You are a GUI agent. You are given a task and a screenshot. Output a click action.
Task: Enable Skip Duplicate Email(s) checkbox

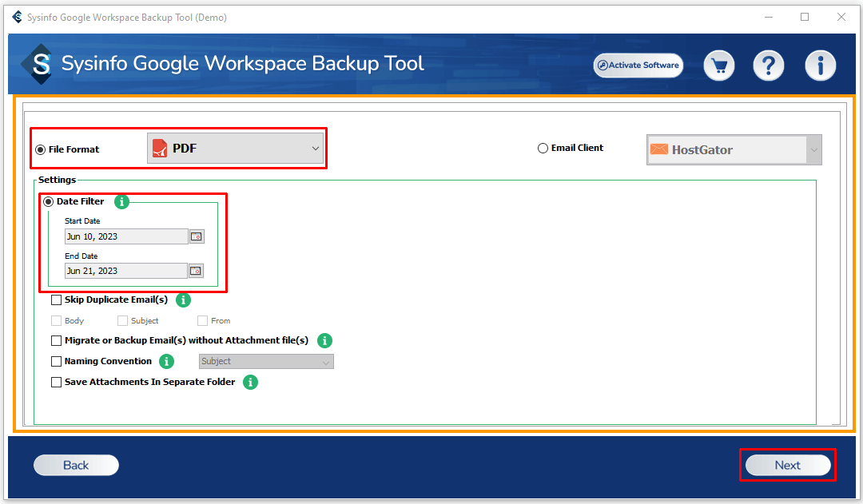(x=56, y=300)
